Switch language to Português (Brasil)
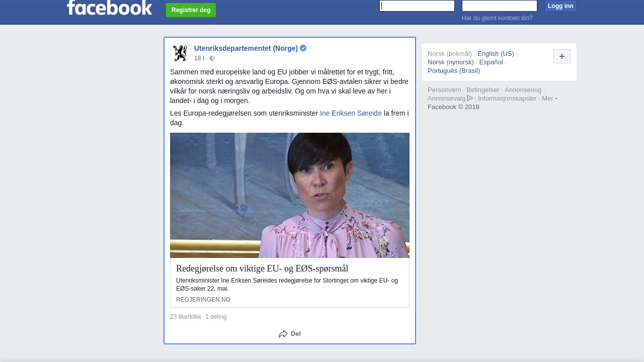Image resolution: width=644 pixels, height=362 pixels. [454, 71]
